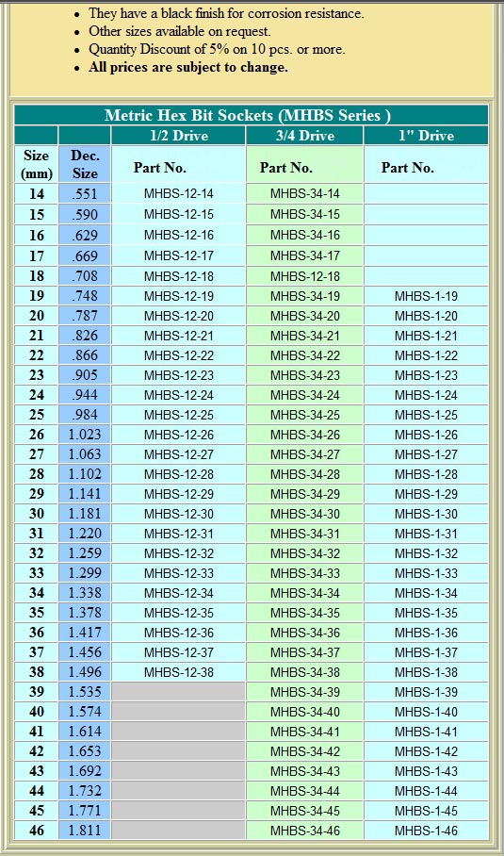Click the MHBS-12-18 entry under 3/4 Drive
This screenshot has height=856, width=504.
[304, 276]
